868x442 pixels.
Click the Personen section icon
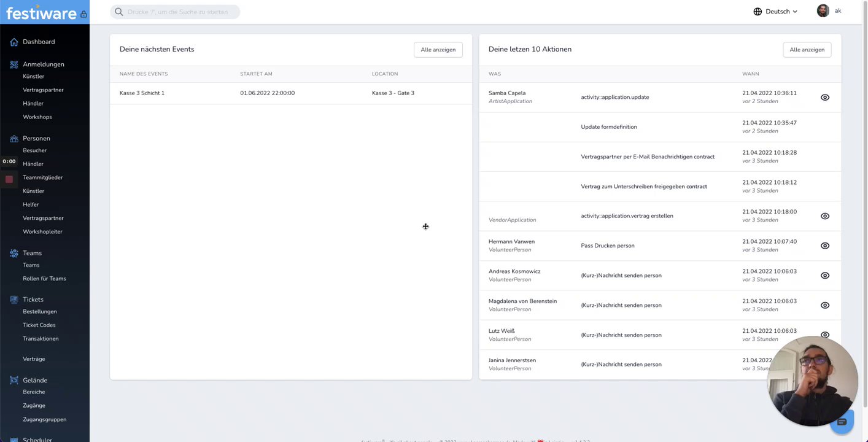click(14, 138)
